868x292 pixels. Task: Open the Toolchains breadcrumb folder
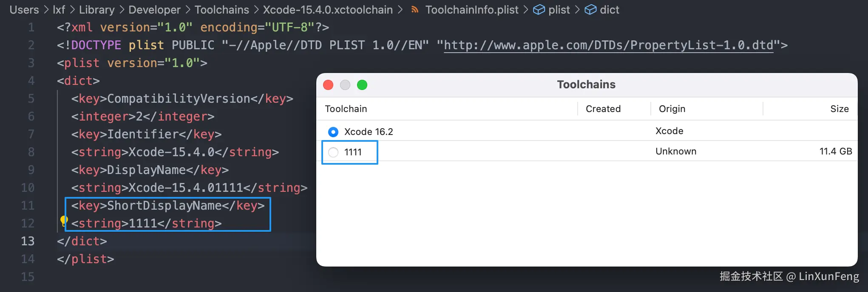[221, 10]
